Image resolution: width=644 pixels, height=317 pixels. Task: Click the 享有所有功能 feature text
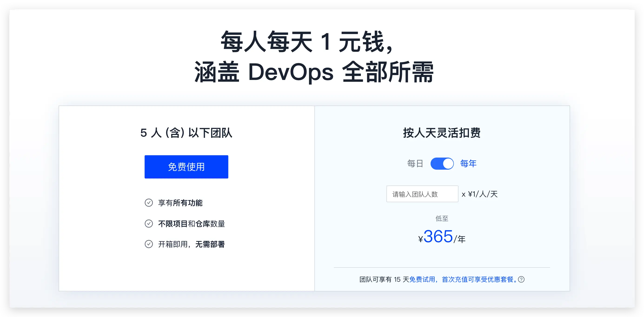180,203
